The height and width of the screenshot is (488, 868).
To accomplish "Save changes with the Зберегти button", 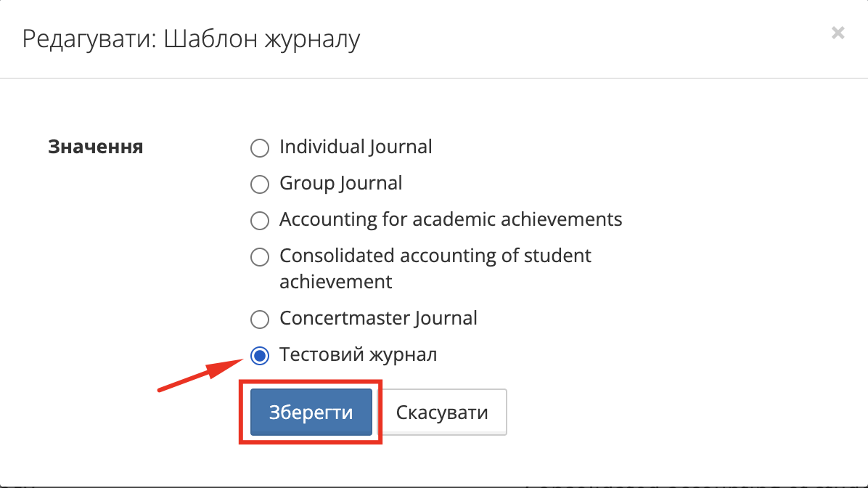I will click(x=311, y=412).
